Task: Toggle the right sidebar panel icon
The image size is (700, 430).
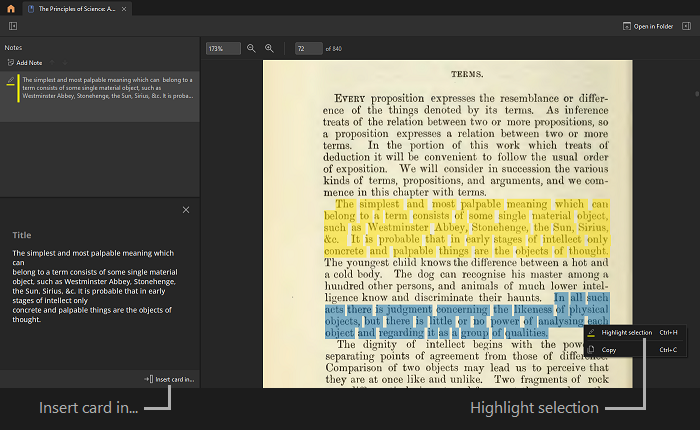Action: [687, 26]
